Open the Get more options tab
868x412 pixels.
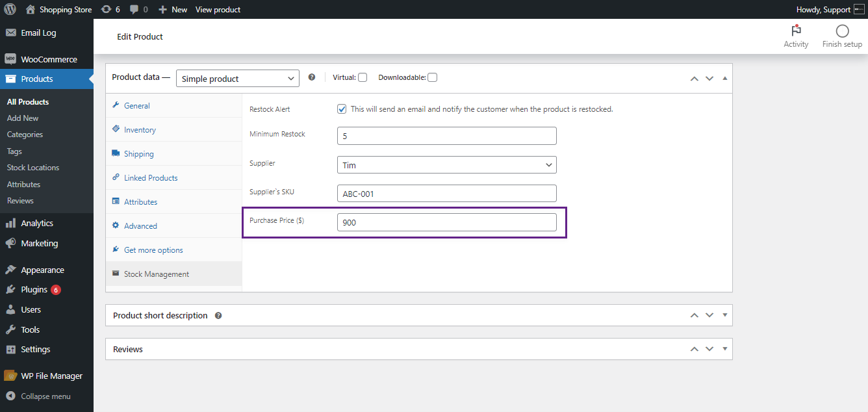point(173,250)
